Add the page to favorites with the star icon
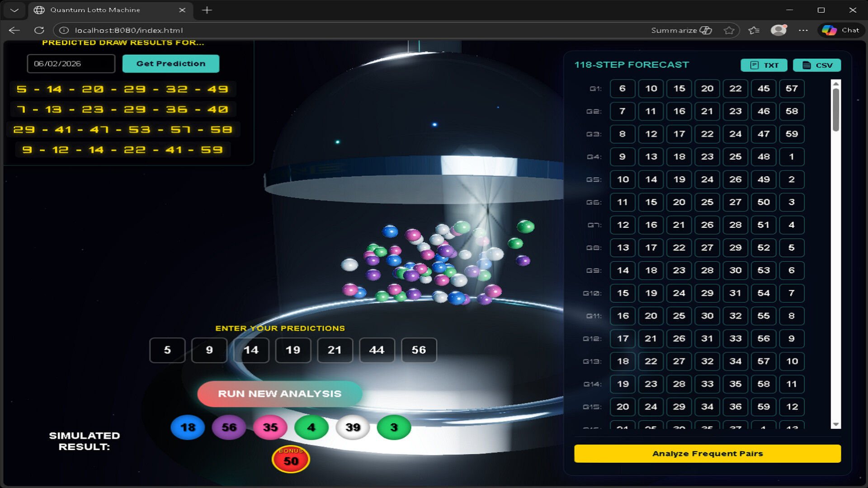The height and width of the screenshot is (488, 868). coord(730,30)
